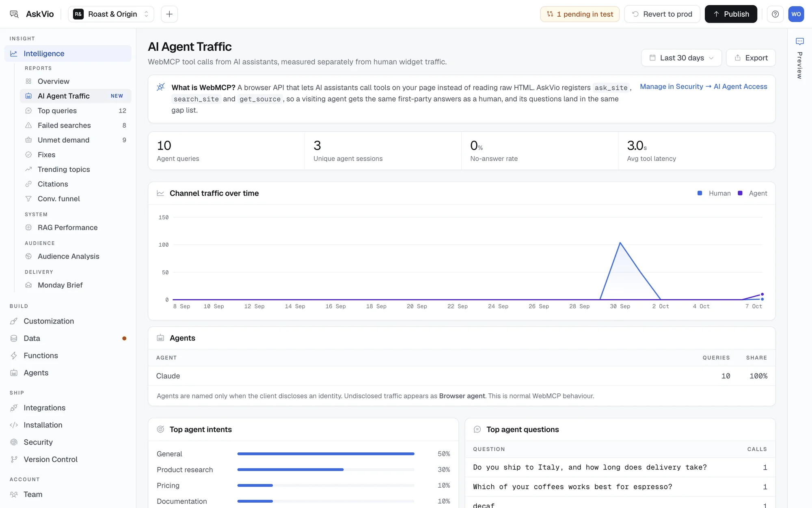812x508 pixels.
Task: Click the Unmet demand basket icon
Action: [28, 140]
